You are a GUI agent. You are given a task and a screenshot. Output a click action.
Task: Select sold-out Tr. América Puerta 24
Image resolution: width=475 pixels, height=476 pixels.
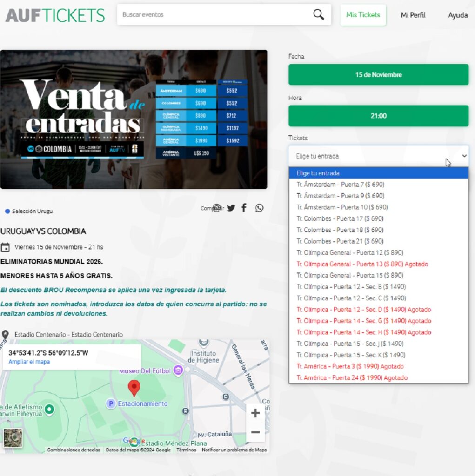pos(378,377)
